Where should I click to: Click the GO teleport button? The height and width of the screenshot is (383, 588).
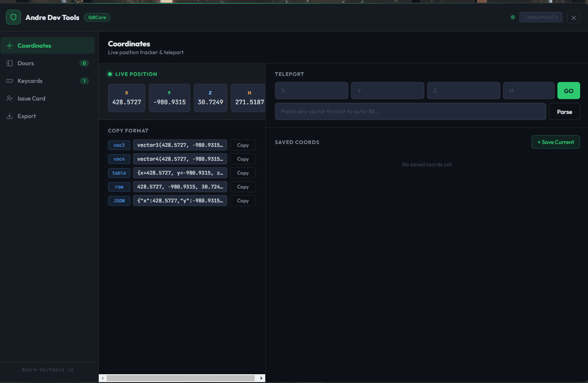(x=569, y=91)
